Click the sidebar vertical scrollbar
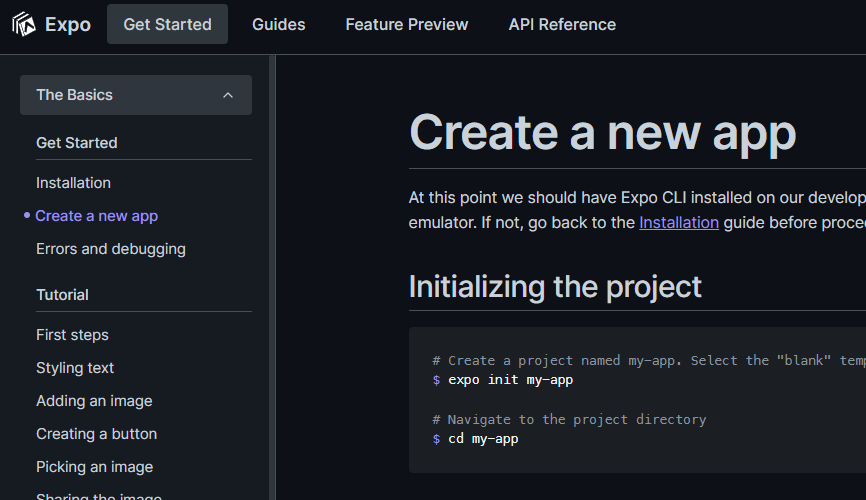The image size is (866, 500). (272, 277)
